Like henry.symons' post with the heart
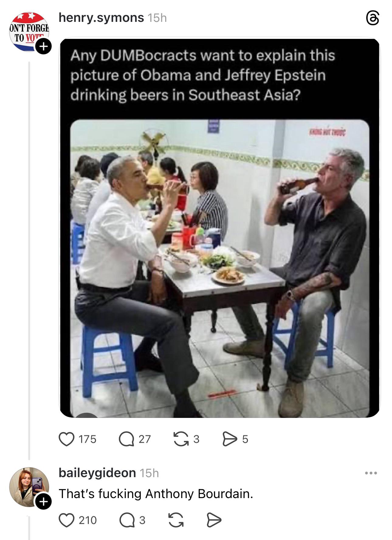This screenshot has height=540, width=392. tap(67, 439)
